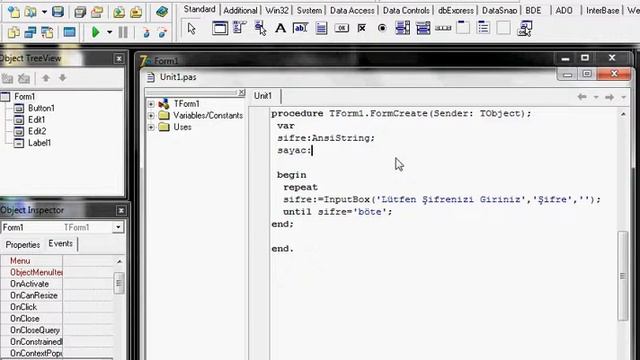The width and height of the screenshot is (640, 360).
Task: Close the code explorer pane
Action: click(242, 93)
